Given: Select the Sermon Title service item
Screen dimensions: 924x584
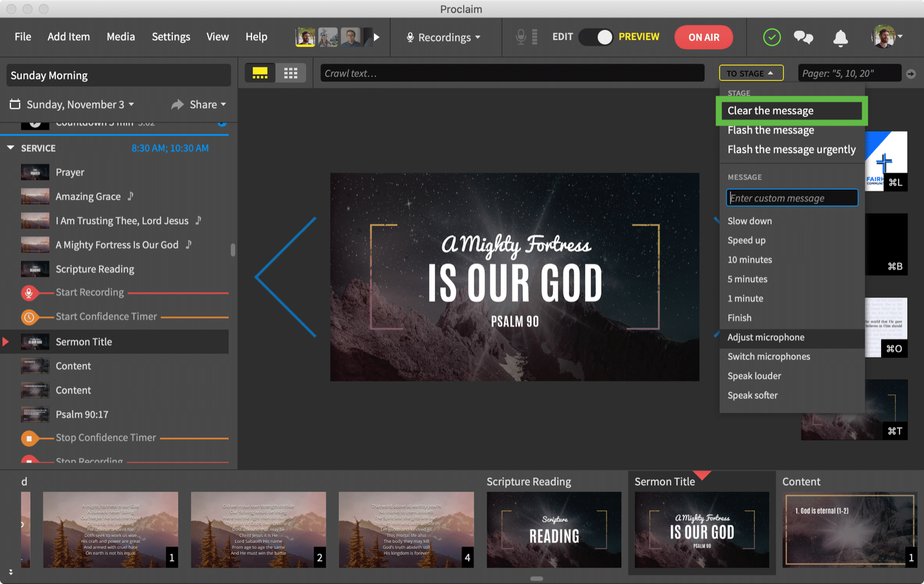Looking at the screenshot, I should [x=115, y=341].
